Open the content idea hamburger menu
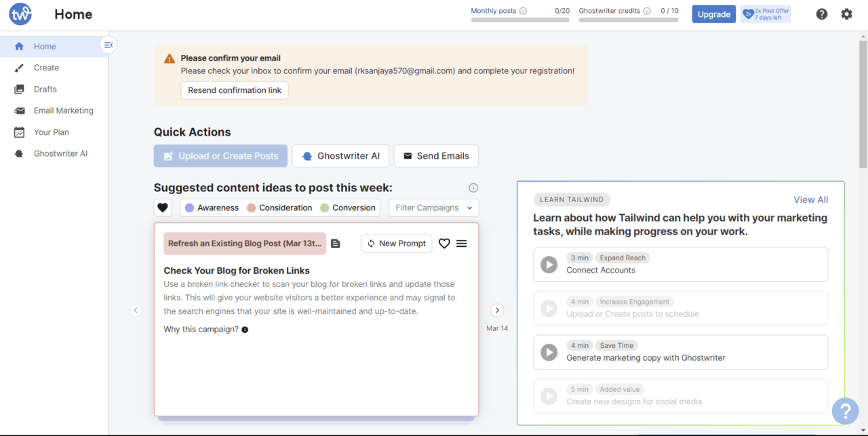868x436 pixels. point(462,243)
